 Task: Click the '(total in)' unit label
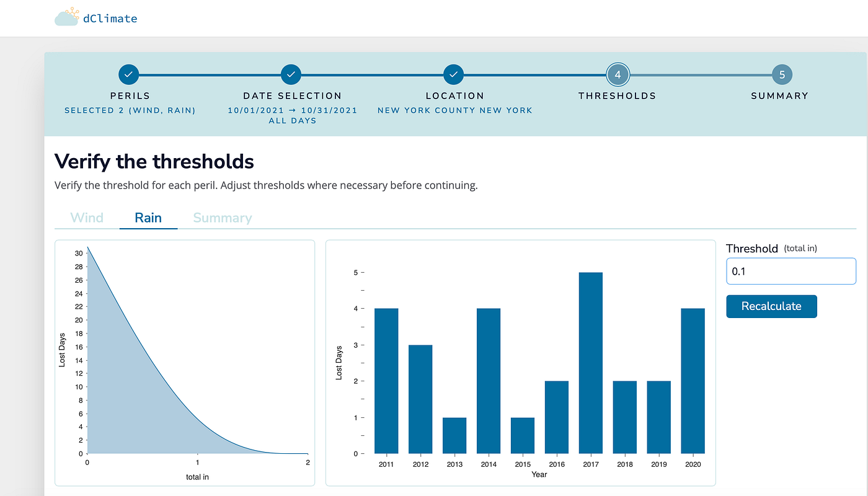click(800, 248)
